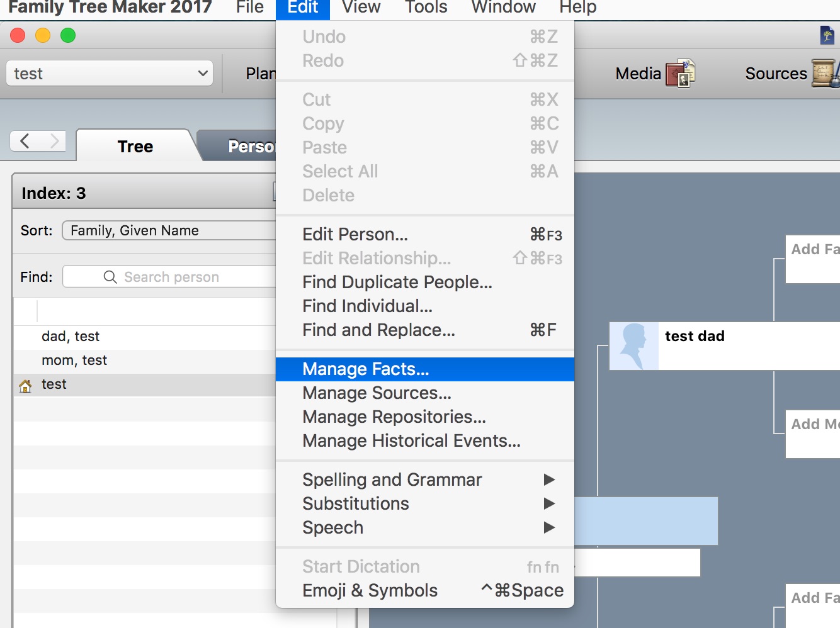Viewport: 840px width, 628px height.
Task: Switch to the Person tab
Action: [252, 145]
